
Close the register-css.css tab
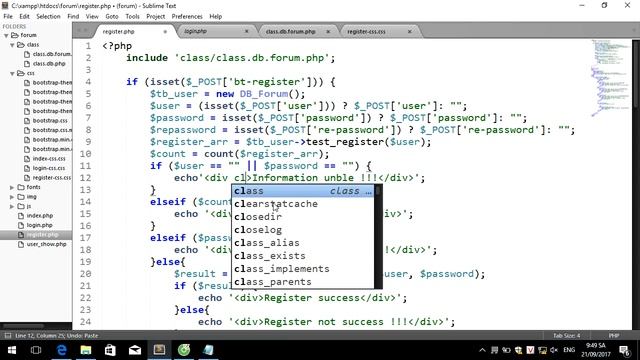409,31
